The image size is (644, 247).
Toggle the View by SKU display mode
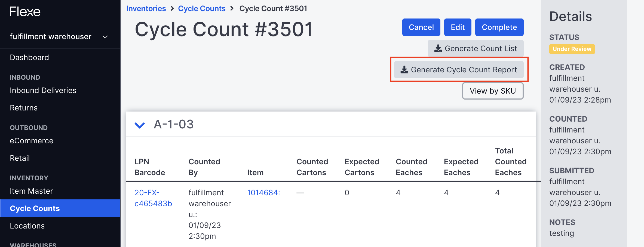(492, 91)
